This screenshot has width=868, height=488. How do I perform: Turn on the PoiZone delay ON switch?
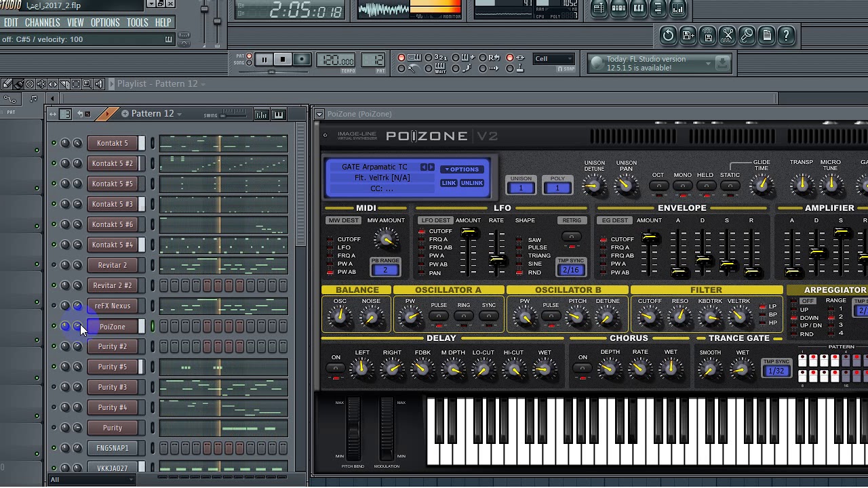336,368
